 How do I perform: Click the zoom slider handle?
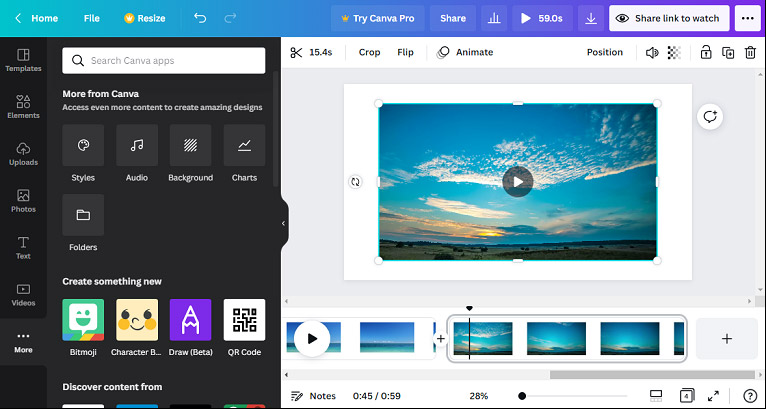click(x=522, y=396)
